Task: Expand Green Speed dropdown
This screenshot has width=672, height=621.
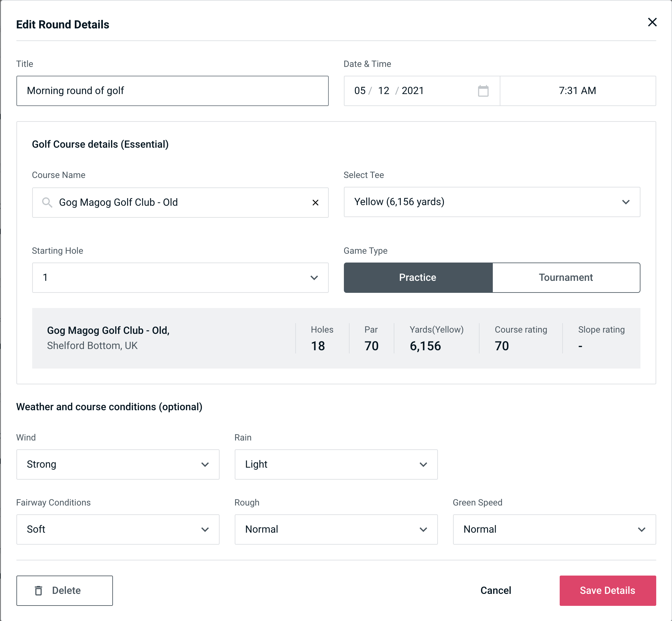Action: [554, 529]
